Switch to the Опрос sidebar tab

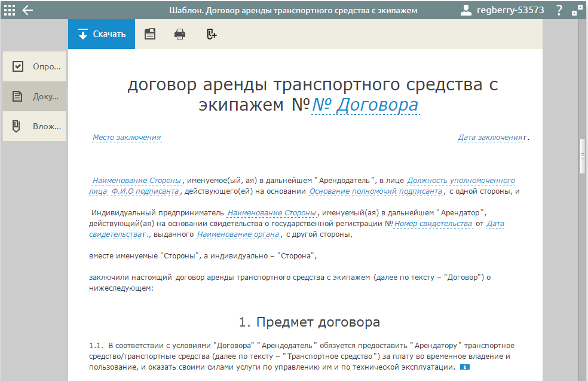click(x=35, y=66)
